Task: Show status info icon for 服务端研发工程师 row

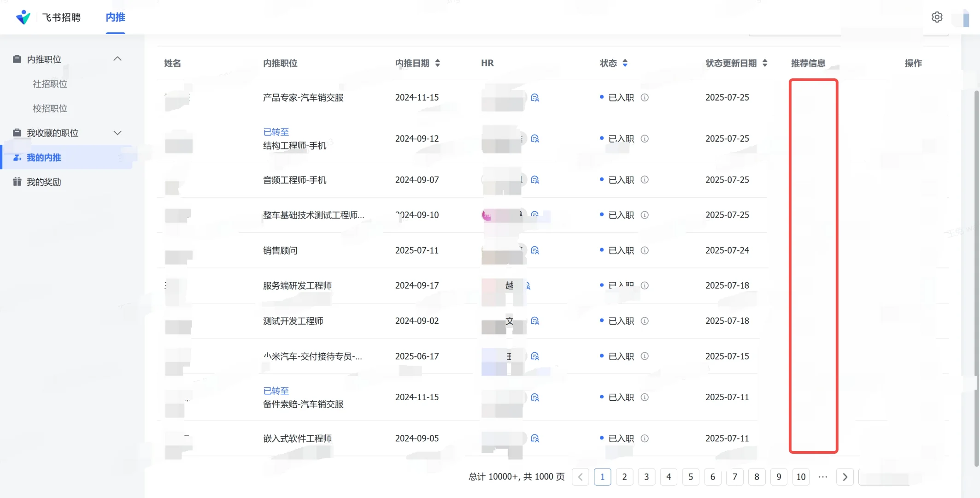Action: pos(645,285)
